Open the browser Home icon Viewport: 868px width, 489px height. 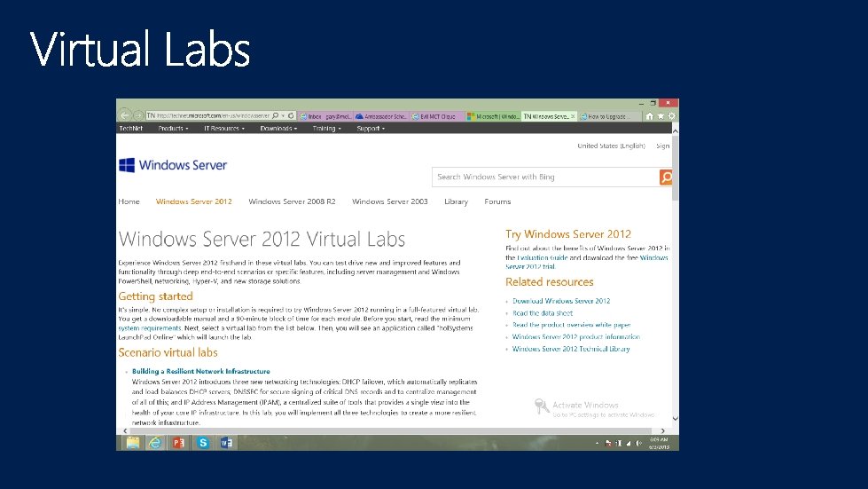point(649,116)
